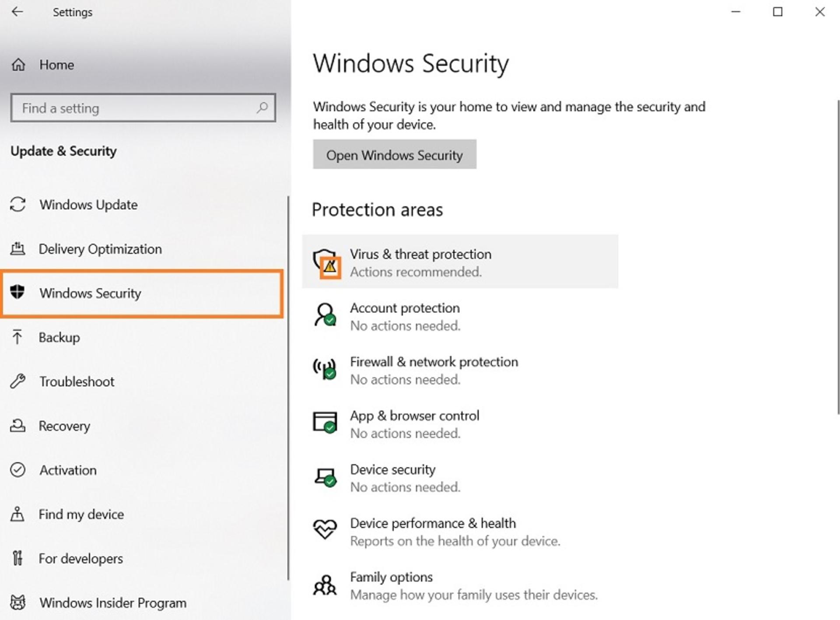Click the Device performance & health heart icon

tap(325, 529)
